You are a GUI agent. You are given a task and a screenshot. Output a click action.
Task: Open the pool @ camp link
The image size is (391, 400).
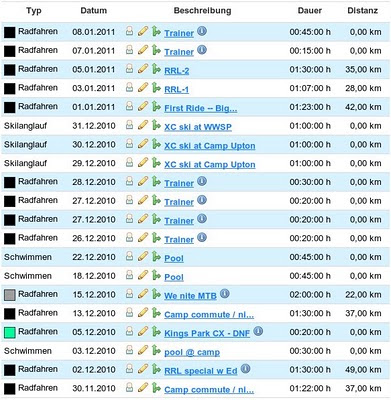[192, 352]
